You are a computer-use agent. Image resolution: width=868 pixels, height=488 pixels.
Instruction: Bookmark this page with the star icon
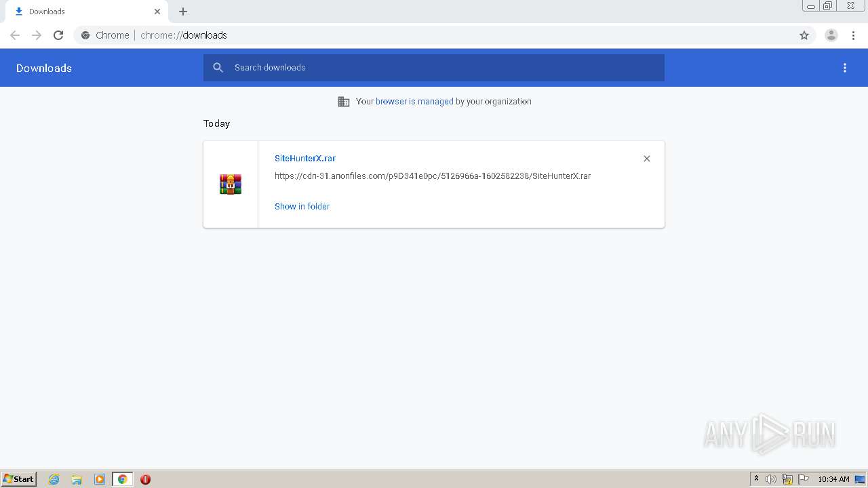point(804,35)
